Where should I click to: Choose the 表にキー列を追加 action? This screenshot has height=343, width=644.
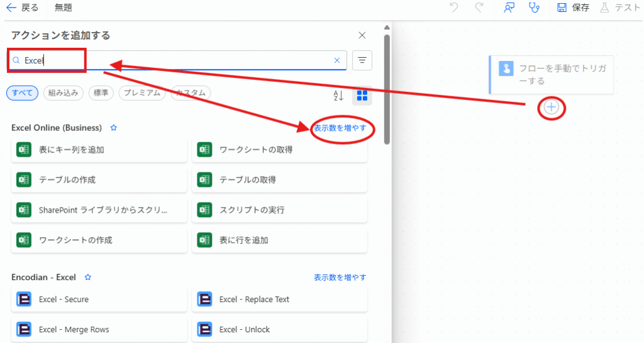click(x=99, y=150)
